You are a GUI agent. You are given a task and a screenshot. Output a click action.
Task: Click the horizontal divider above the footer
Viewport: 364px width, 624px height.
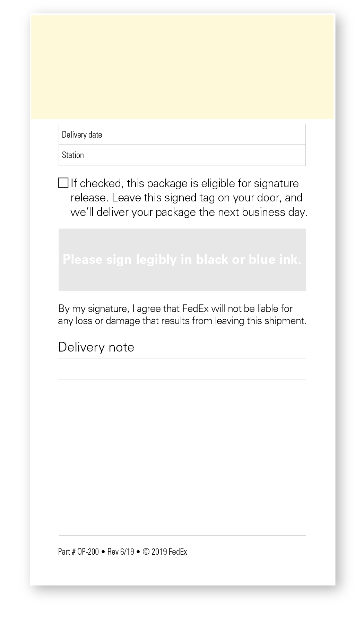point(182,535)
